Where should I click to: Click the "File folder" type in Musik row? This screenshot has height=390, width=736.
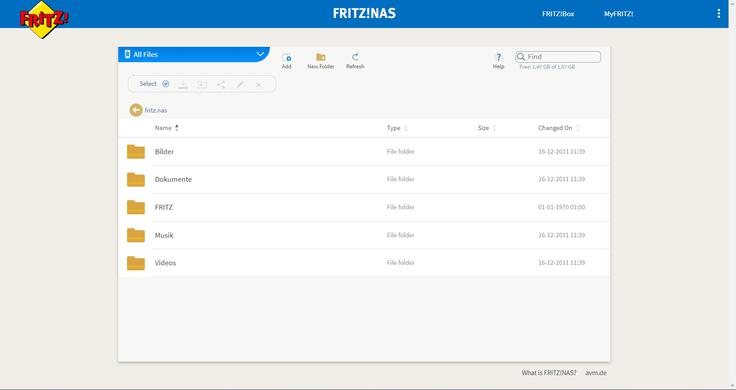coord(400,235)
